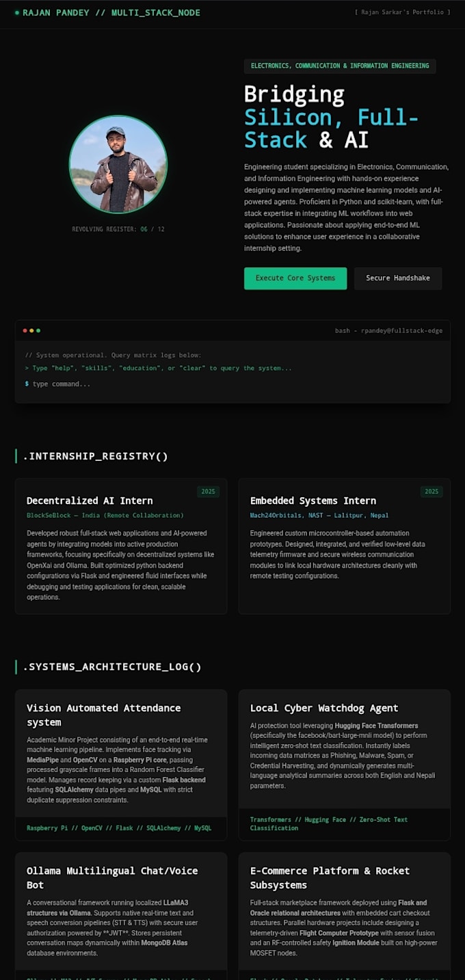Click the green status dot beside RAJAN PANDEY

pyautogui.click(x=17, y=13)
